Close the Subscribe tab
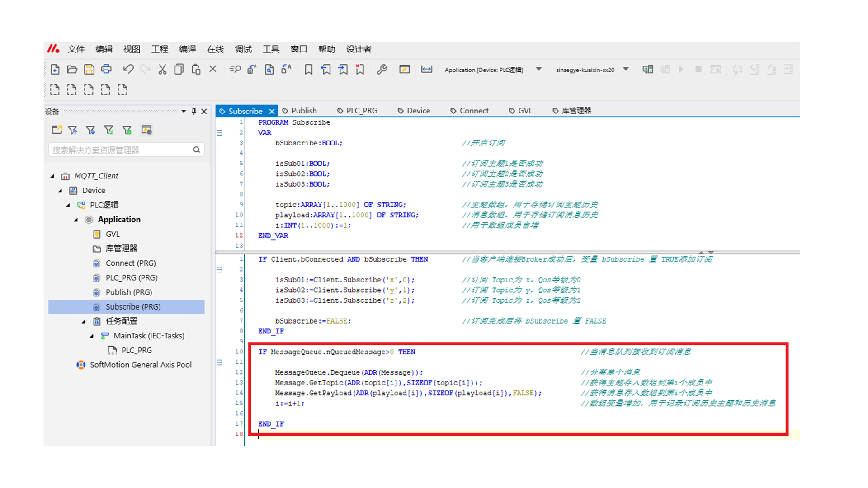Screen dimensions: 868x488 pyautogui.click(x=272, y=111)
